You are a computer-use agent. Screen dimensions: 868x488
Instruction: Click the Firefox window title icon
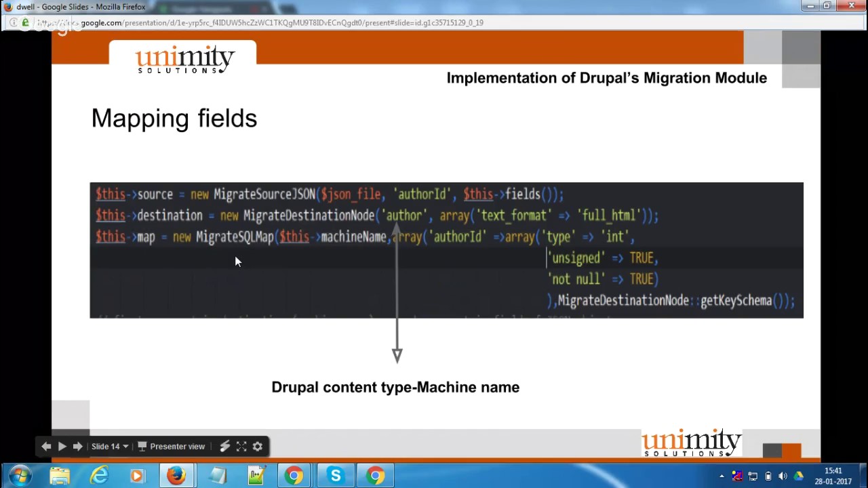point(8,7)
